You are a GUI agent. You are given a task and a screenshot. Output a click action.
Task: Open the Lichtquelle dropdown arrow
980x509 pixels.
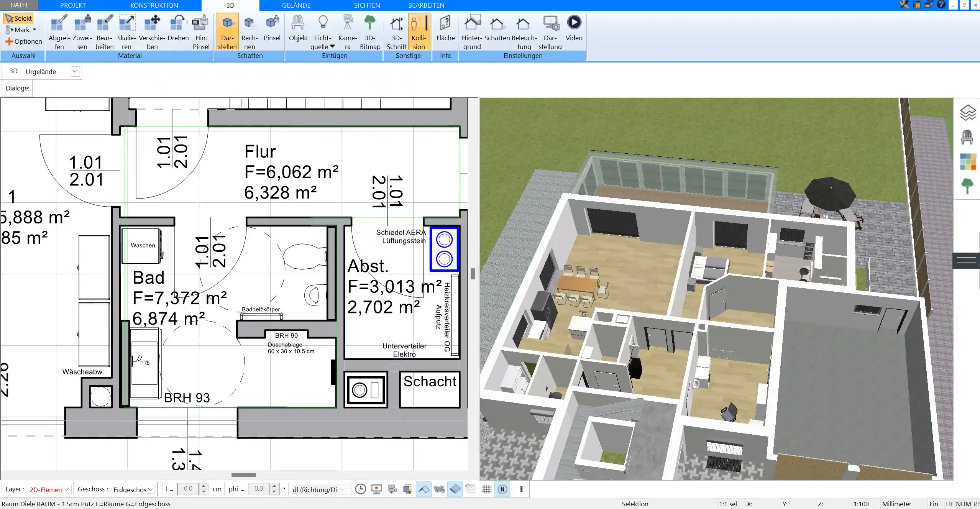[332, 46]
